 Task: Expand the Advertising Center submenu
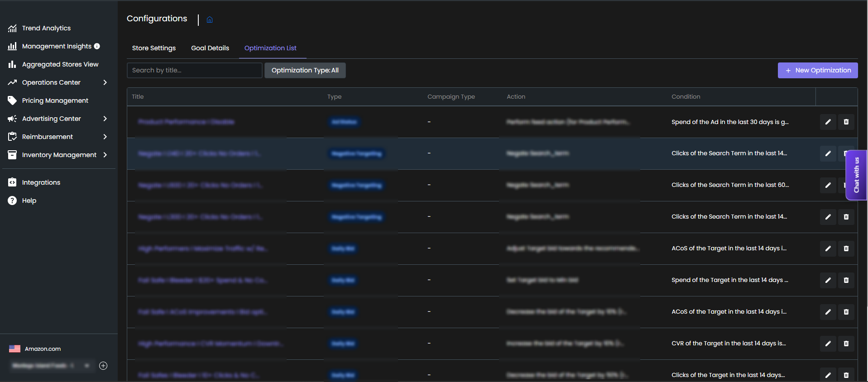105,119
